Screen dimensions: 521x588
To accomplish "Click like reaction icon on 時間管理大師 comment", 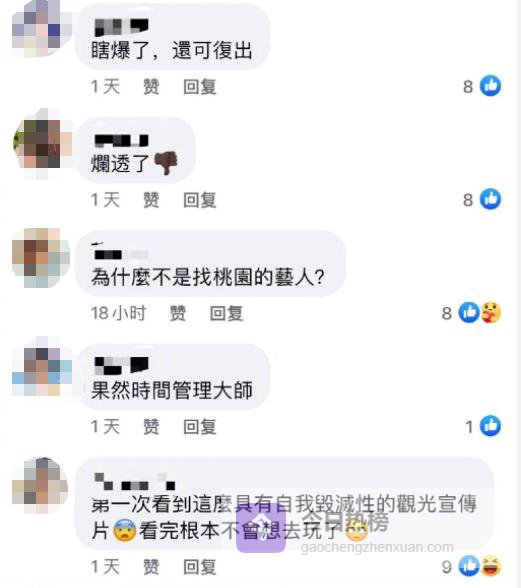I will click(x=491, y=426).
